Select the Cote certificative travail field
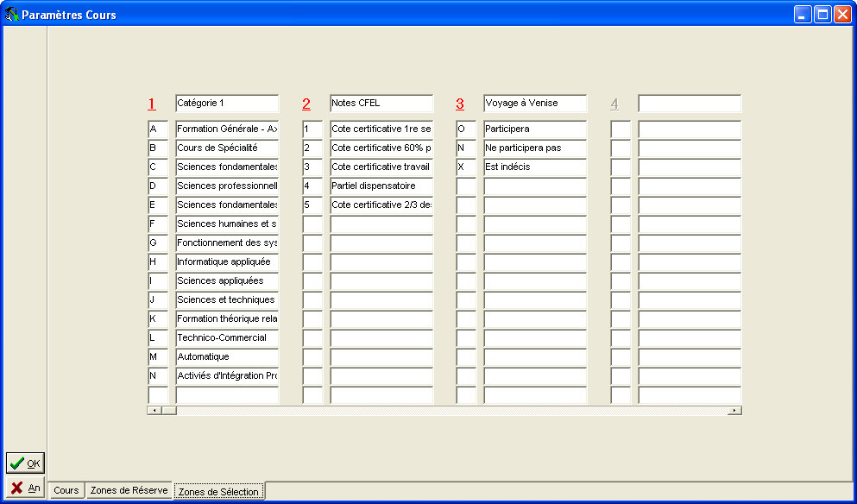This screenshot has width=857, height=504. point(381,167)
